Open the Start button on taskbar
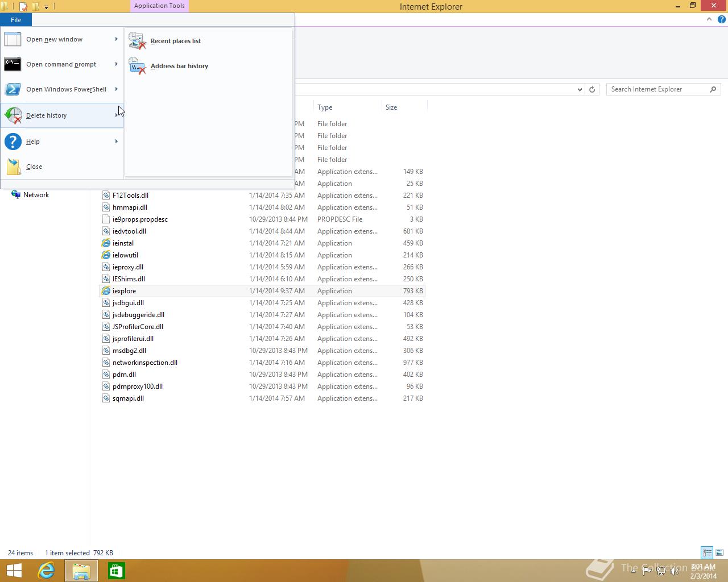Screen dimensions: 728x582 [14, 571]
